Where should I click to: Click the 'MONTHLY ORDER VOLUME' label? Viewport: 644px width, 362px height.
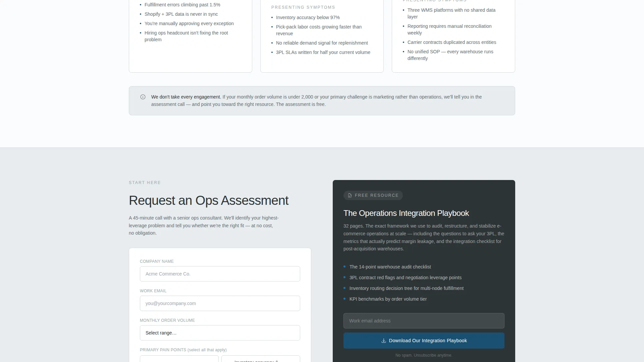point(167,320)
